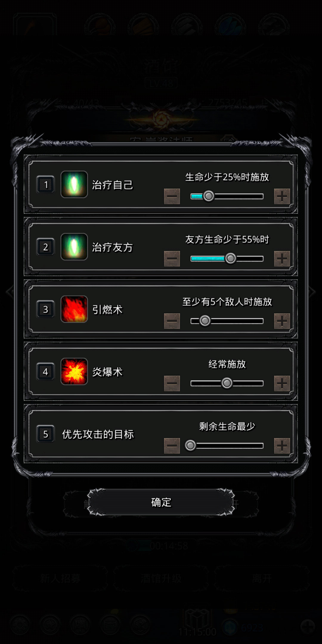Click the 治疗自己 green heal skill icon

pyautogui.click(x=74, y=185)
